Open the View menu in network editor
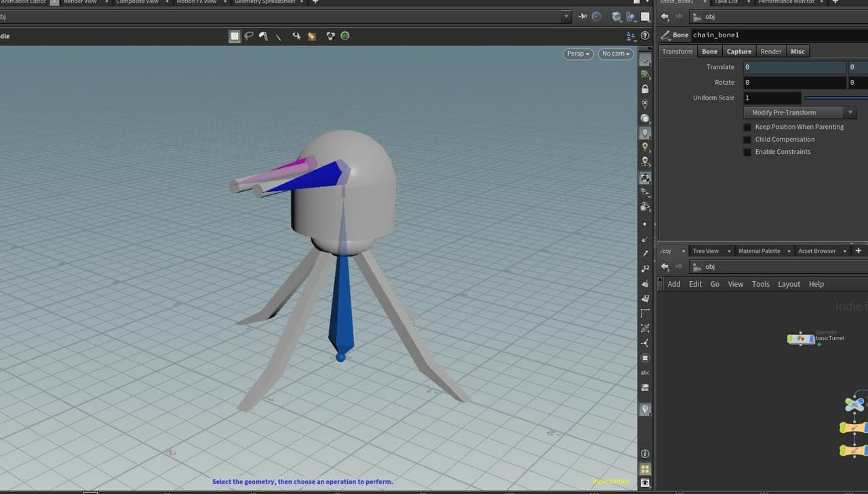Screen dimensions: 868x494 pos(736,284)
